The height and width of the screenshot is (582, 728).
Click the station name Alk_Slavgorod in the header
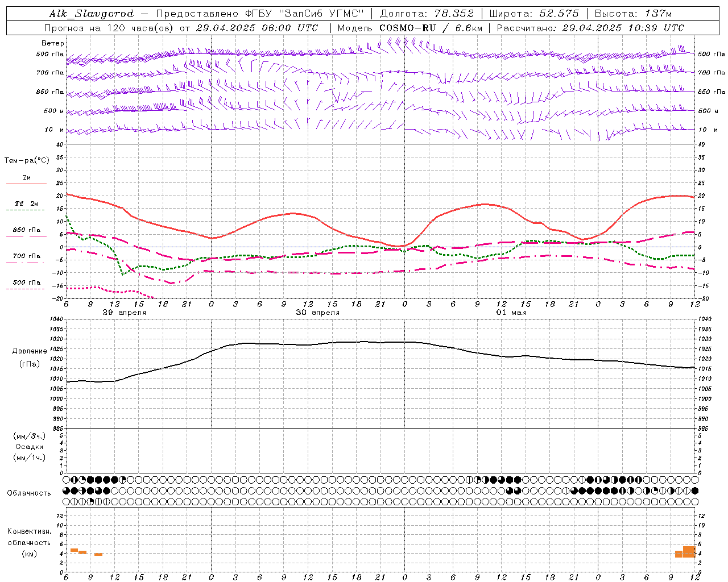pos(92,14)
